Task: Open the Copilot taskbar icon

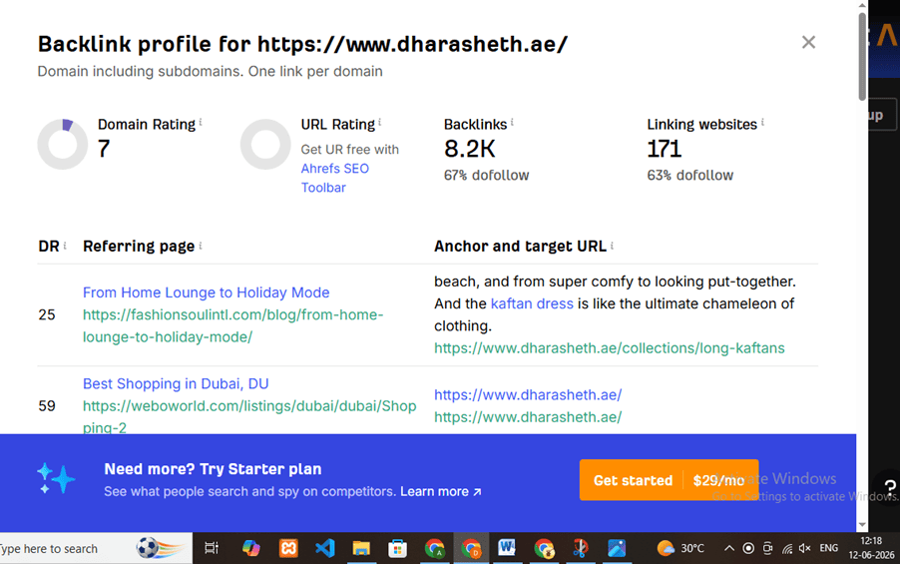Action: coord(251,549)
